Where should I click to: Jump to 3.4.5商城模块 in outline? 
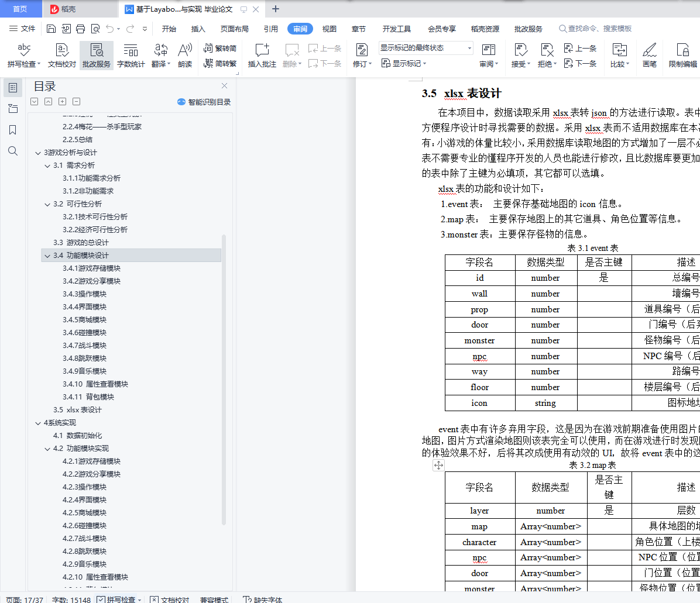[x=84, y=320]
